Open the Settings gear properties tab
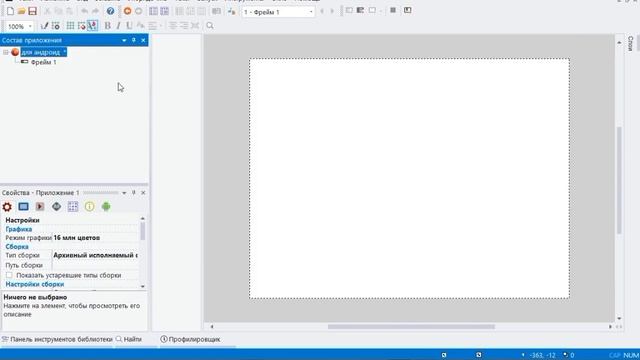 click(7, 207)
